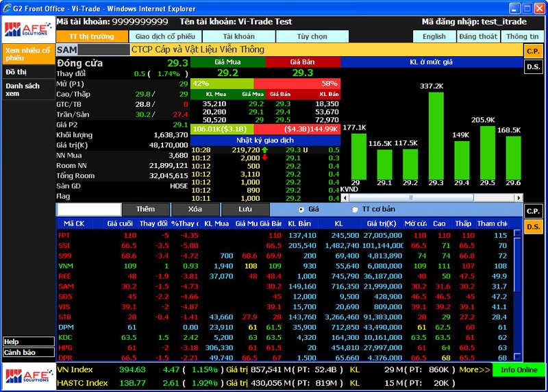Screen dimensions: 548x392
Task: Select the VNM row symbol
Action: (x=66, y=266)
